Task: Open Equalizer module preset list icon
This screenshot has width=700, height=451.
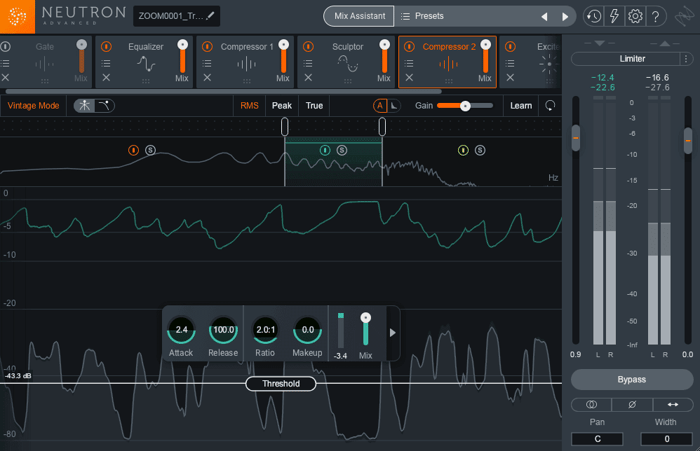Action: tap(106, 63)
